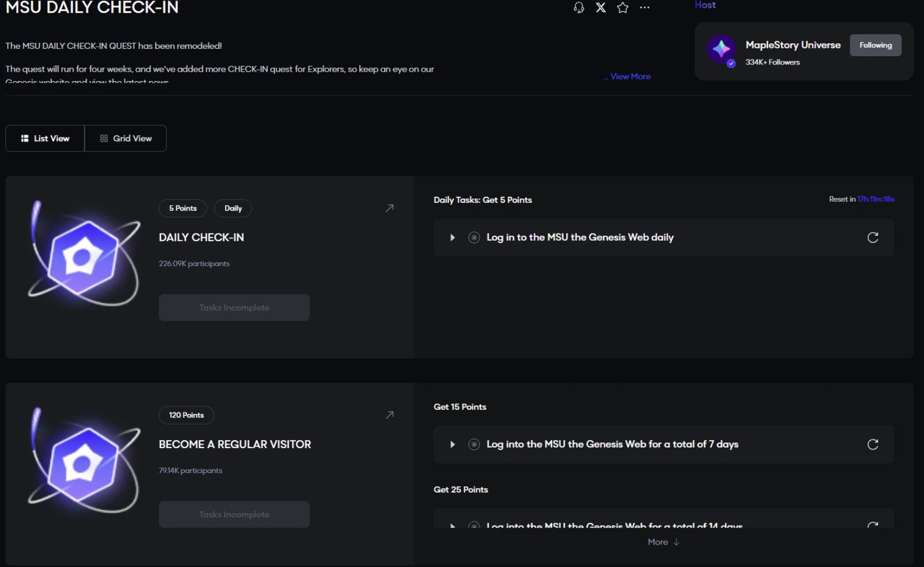Refresh the 7 days login task

[873, 444]
